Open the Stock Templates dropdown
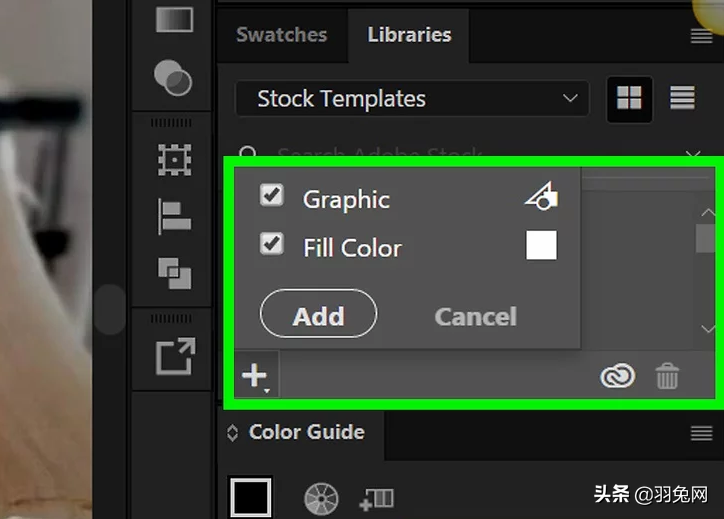The width and height of the screenshot is (724, 519). tap(411, 99)
